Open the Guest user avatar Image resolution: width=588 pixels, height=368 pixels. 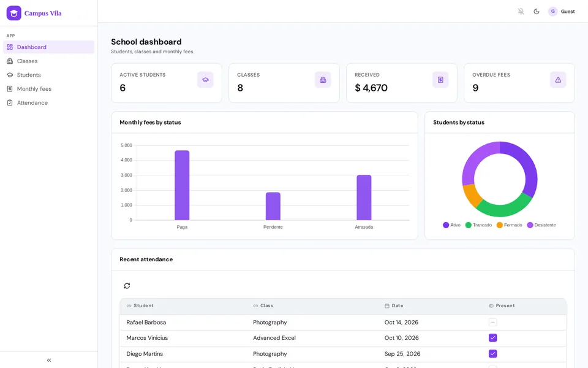click(552, 12)
